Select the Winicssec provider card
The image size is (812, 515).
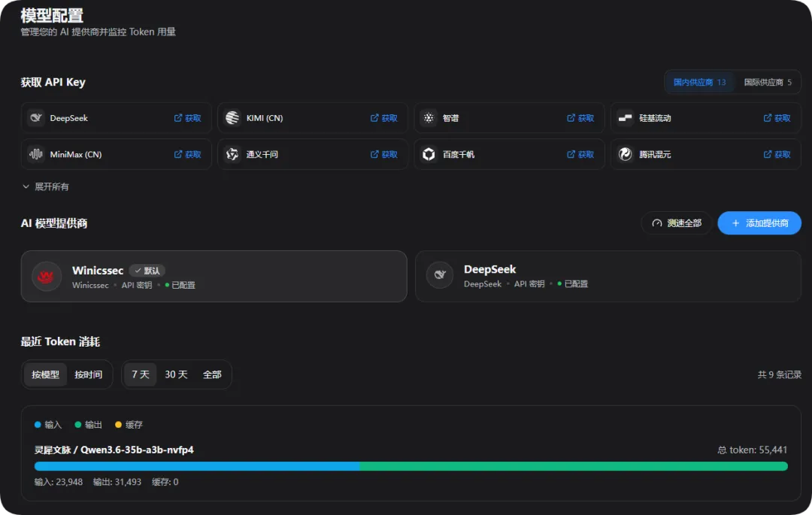pyautogui.click(x=214, y=277)
